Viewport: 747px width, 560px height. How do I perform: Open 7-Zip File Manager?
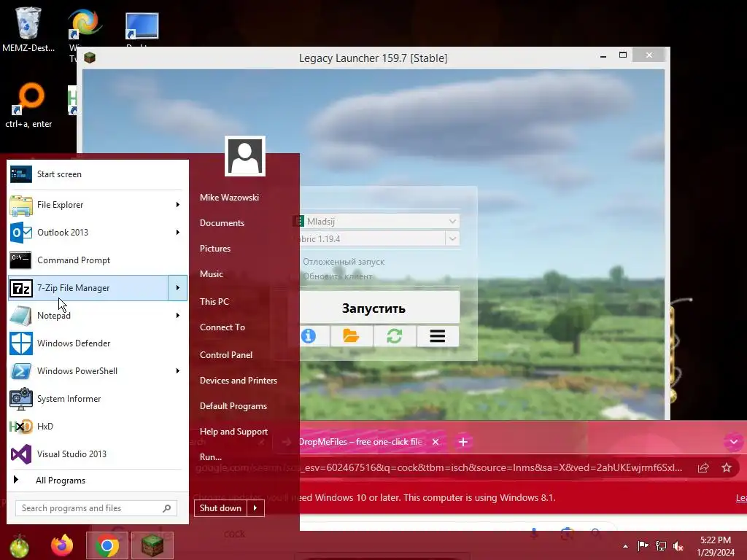tap(88, 287)
